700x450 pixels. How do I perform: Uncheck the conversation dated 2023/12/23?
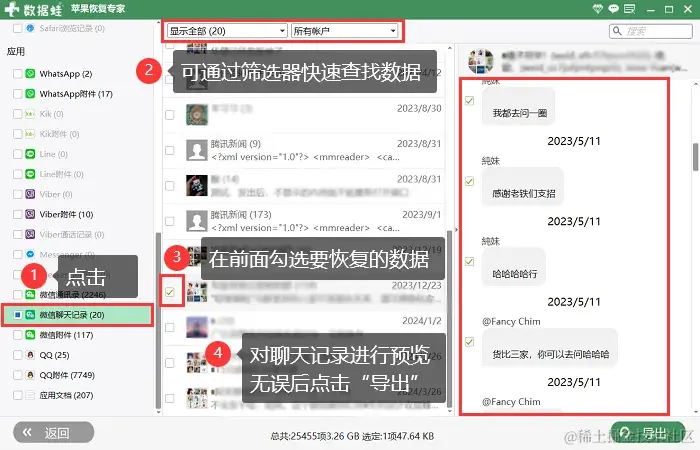pos(170,292)
